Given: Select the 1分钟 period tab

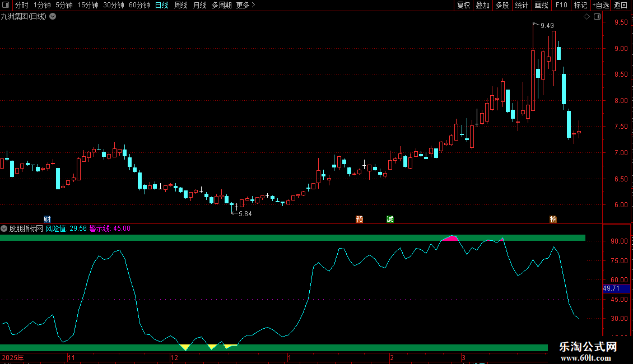Looking at the screenshot, I should [x=42, y=5].
